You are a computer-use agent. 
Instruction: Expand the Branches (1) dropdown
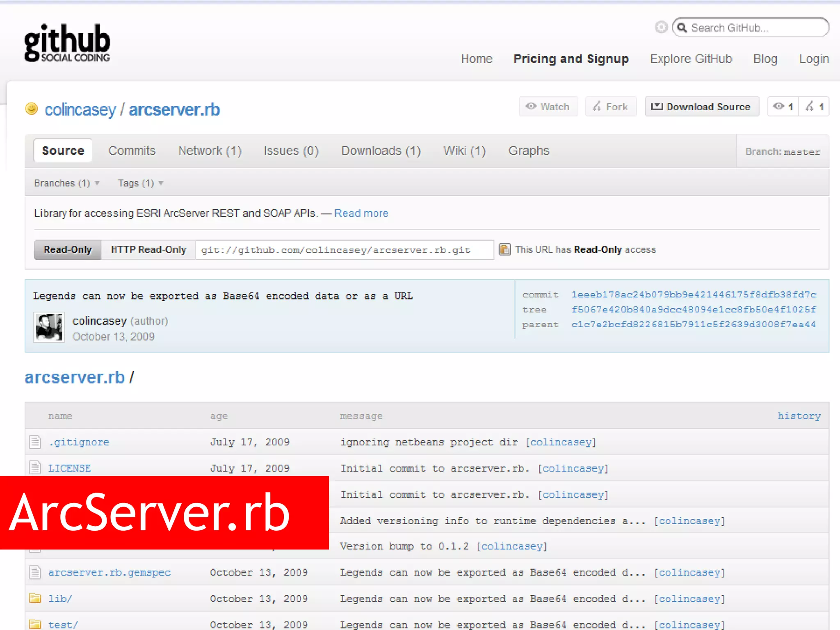(x=67, y=183)
